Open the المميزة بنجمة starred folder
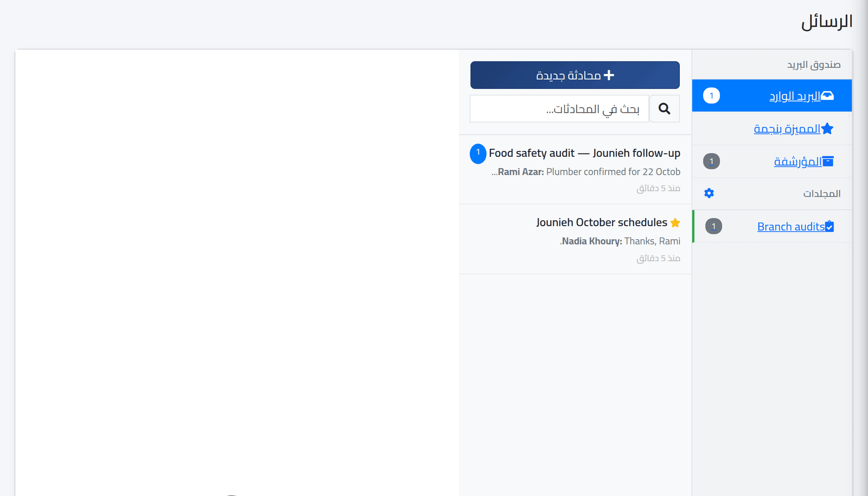Image resolution: width=868 pixels, height=496 pixels. click(772, 129)
